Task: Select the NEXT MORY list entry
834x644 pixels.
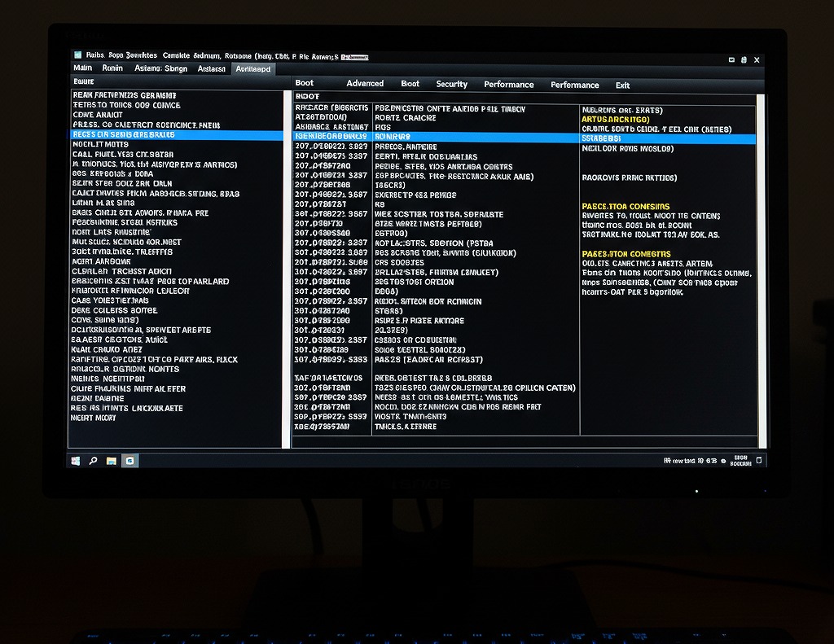Action: pos(94,418)
